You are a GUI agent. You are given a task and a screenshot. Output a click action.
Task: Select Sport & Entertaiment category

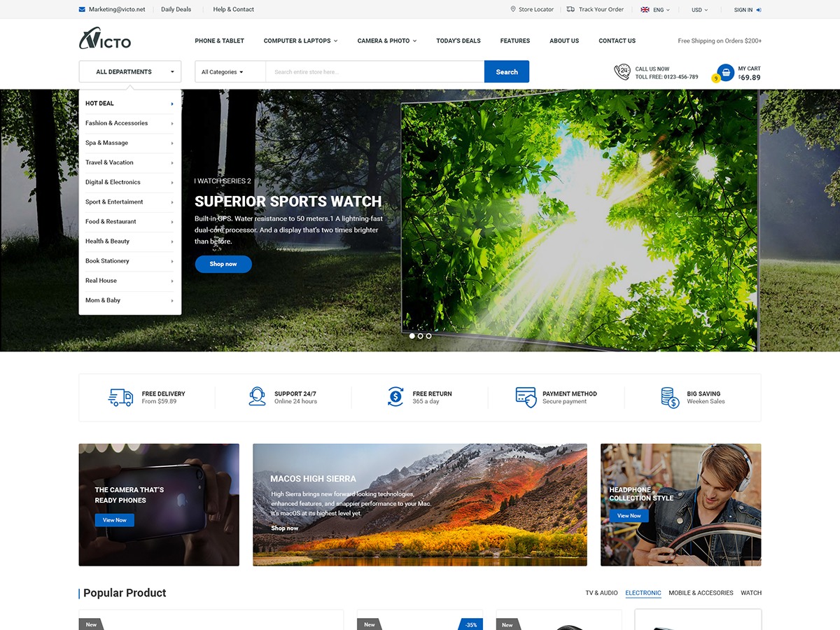114,202
